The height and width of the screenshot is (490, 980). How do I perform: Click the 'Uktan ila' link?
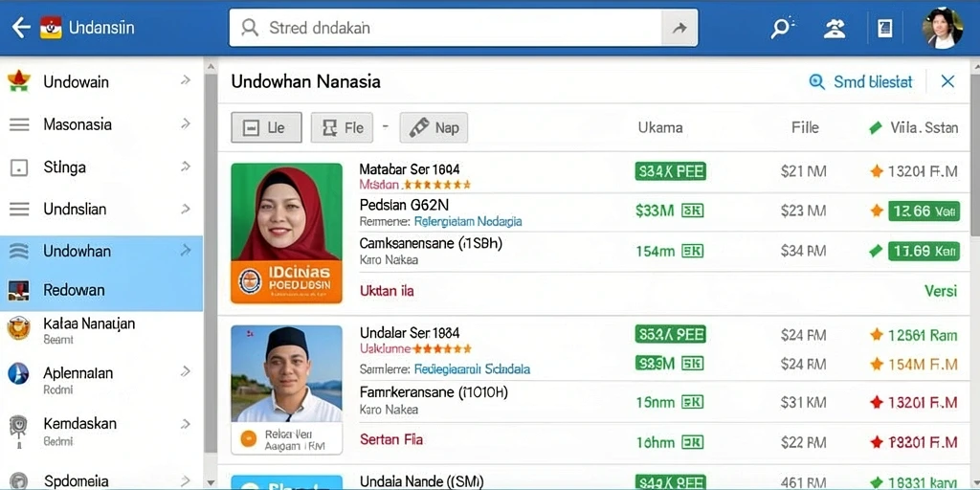click(x=387, y=291)
